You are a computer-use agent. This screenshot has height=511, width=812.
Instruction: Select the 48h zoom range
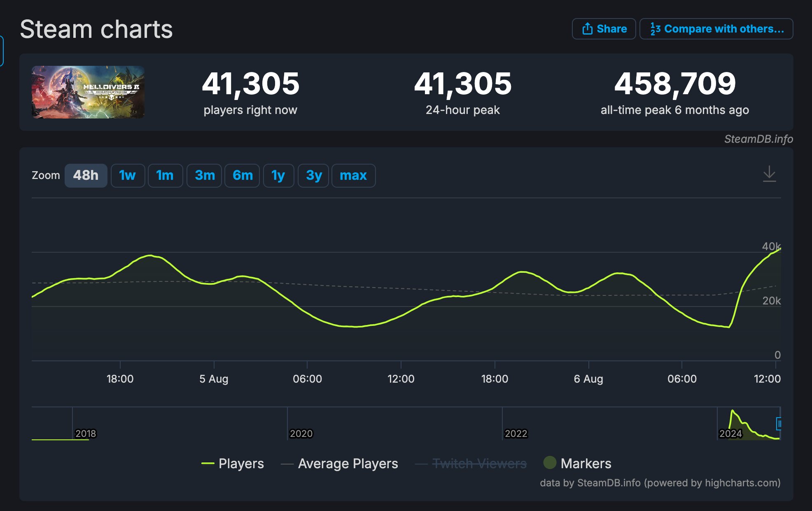click(x=86, y=176)
